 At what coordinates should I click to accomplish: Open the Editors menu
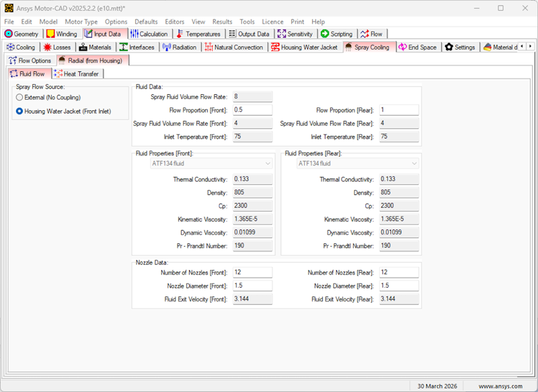click(x=175, y=22)
